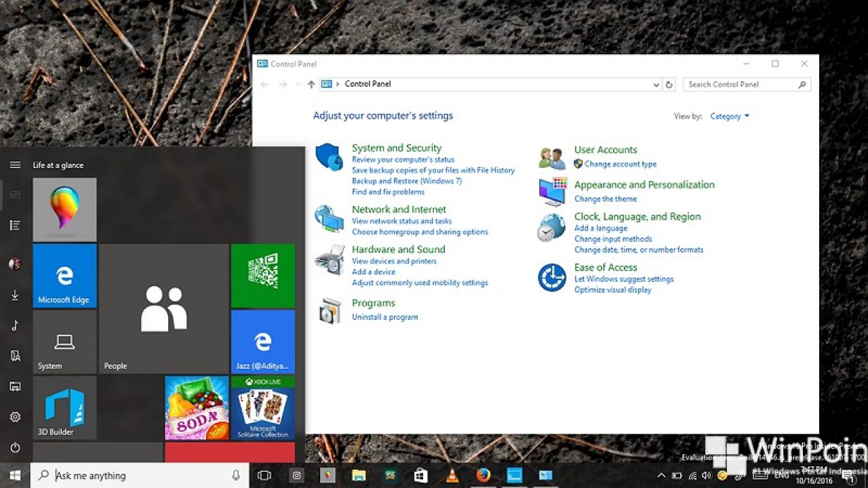Open the Network and Internet globe icon
868x488 pixels.
329,219
